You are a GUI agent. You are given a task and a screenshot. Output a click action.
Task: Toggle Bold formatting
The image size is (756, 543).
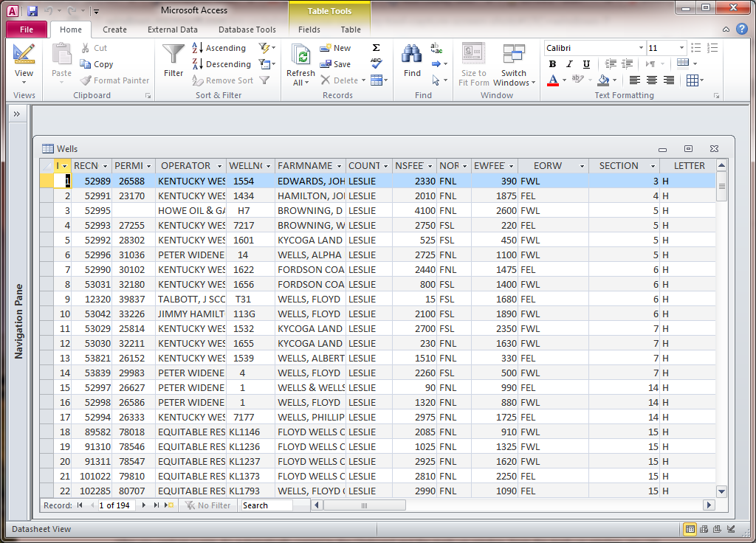[552, 63]
